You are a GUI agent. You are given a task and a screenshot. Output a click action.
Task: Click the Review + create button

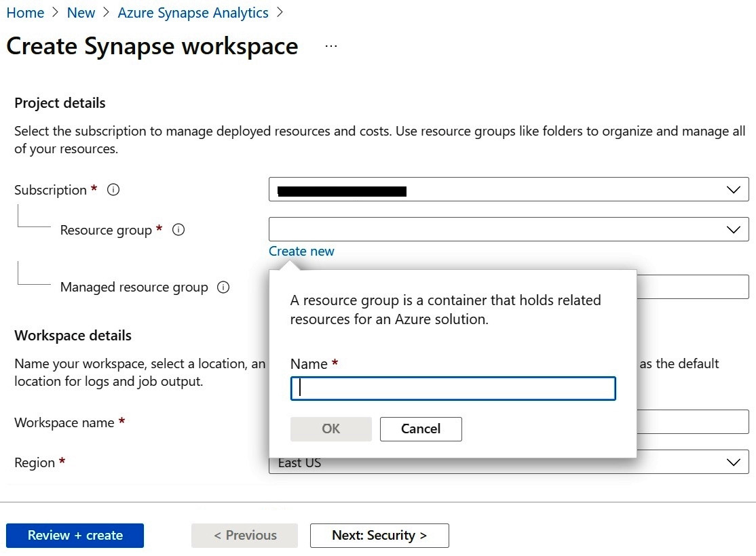click(75, 535)
